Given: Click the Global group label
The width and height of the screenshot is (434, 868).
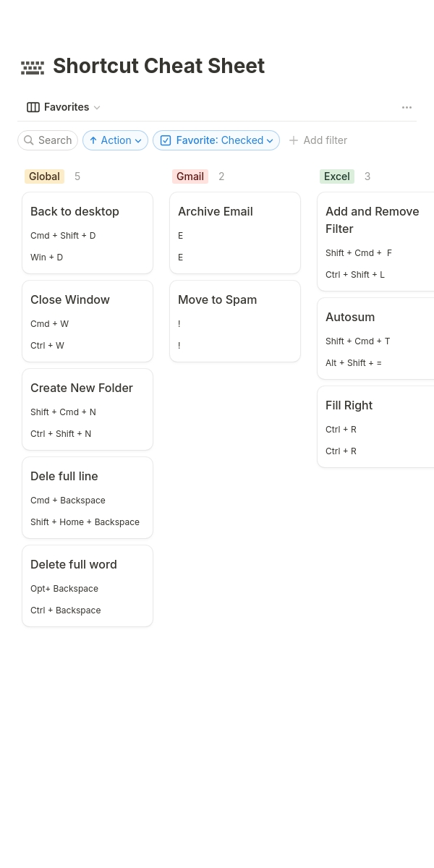Looking at the screenshot, I should pyautogui.click(x=44, y=176).
